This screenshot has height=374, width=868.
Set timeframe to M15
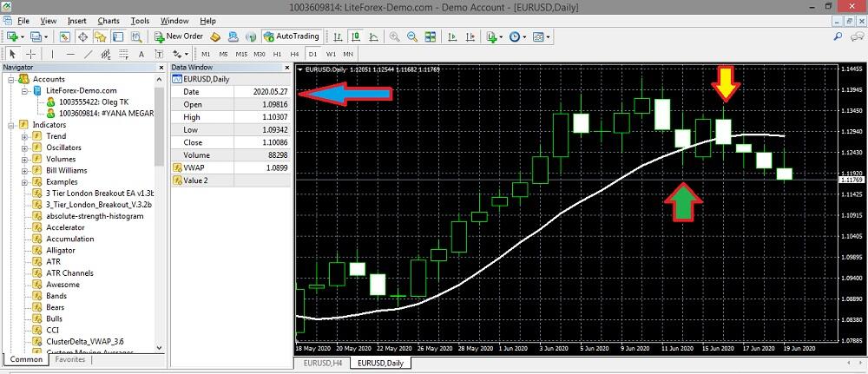pos(241,54)
